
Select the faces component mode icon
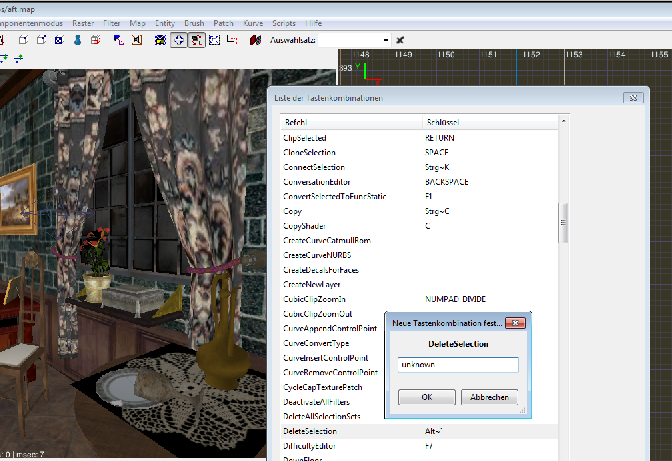(x=59, y=40)
